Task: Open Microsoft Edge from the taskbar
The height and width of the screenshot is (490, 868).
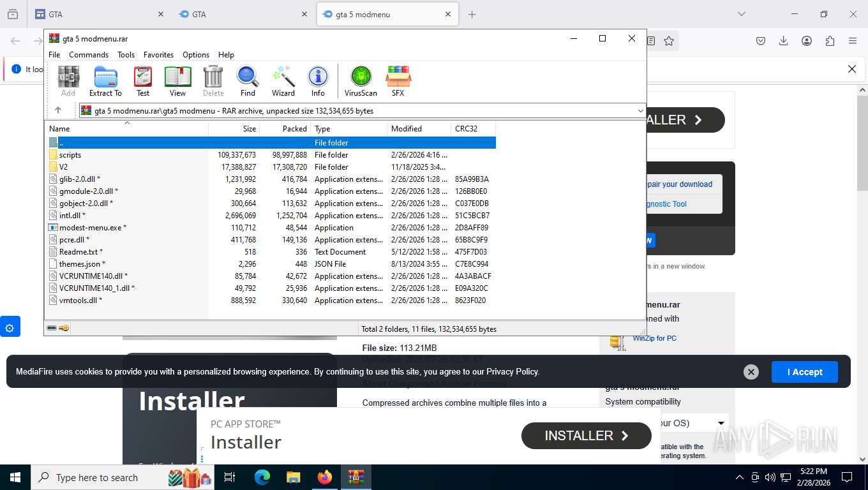Action: point(262,477)
